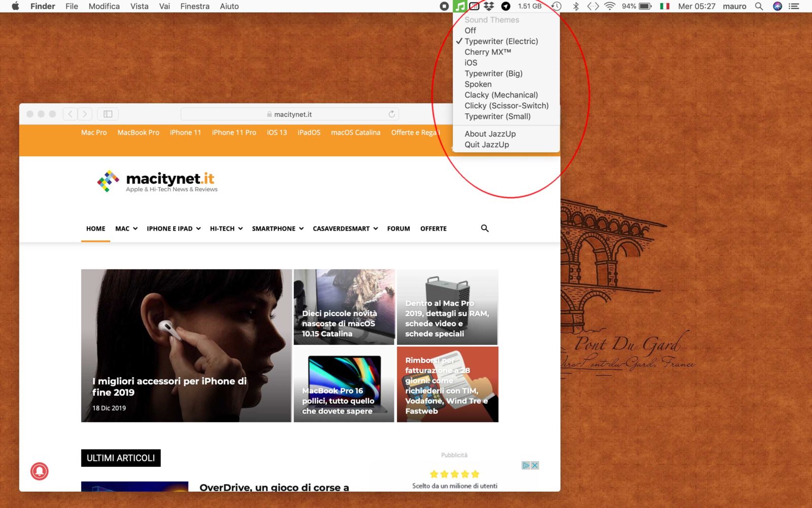Go forward in Safari toolbar
The width and height of the screenshot is (812, 508).
[x=85, y=114]
